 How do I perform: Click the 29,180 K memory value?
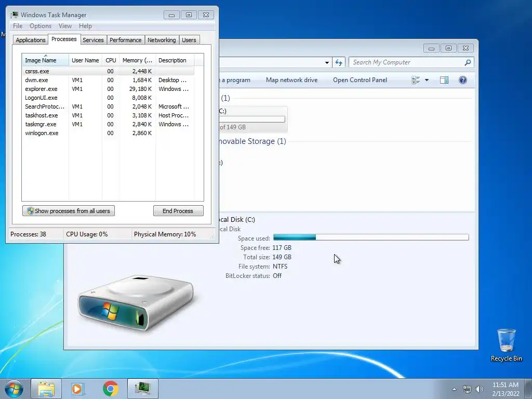(x=140, y=89)
